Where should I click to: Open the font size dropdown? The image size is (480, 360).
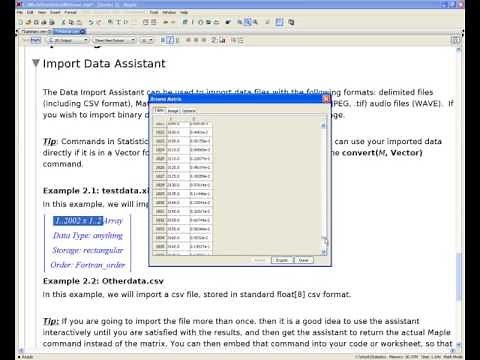[147, 40]
